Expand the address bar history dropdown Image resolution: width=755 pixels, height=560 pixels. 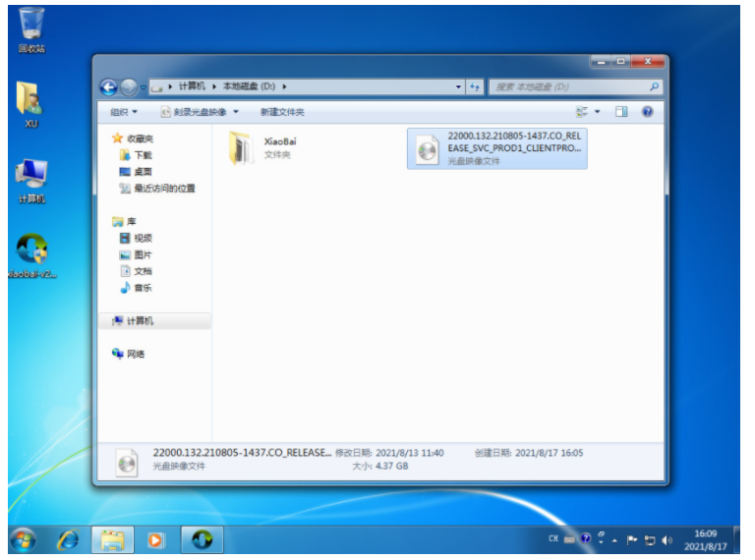click(x=459, y=87)
